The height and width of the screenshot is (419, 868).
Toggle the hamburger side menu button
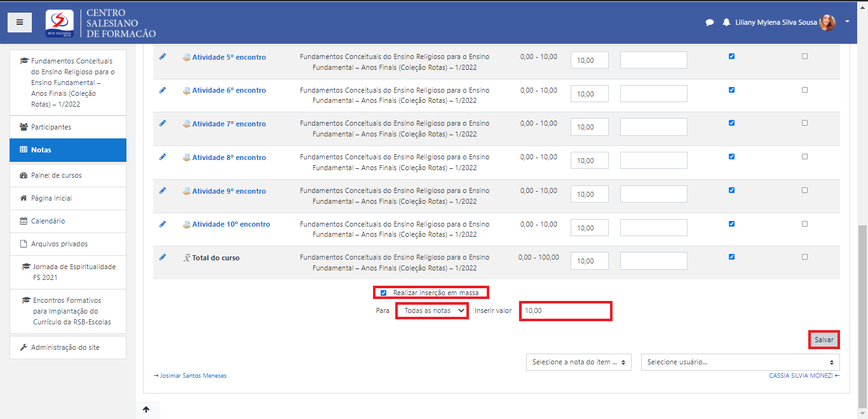click(x=20, y=22)
